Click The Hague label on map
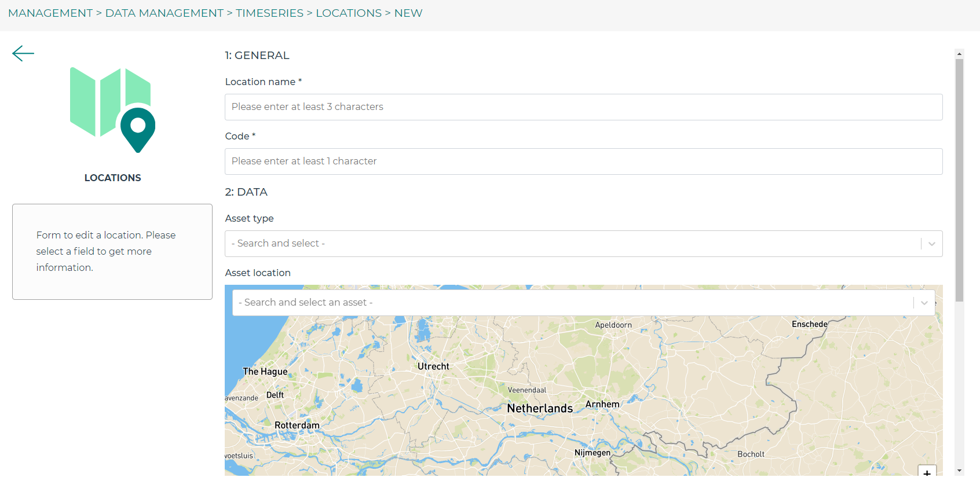Screen dimensions: 980x492 click(x=265, y=372)
